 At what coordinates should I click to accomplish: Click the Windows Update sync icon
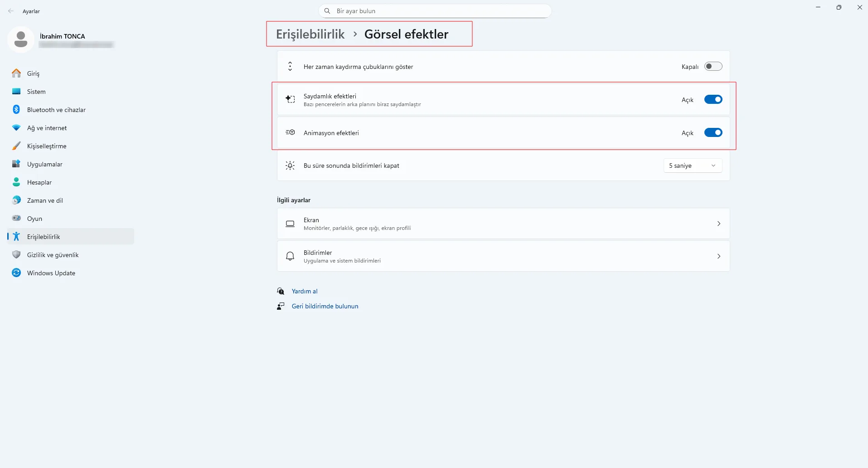pyautogui.click(x=16, y=273)
